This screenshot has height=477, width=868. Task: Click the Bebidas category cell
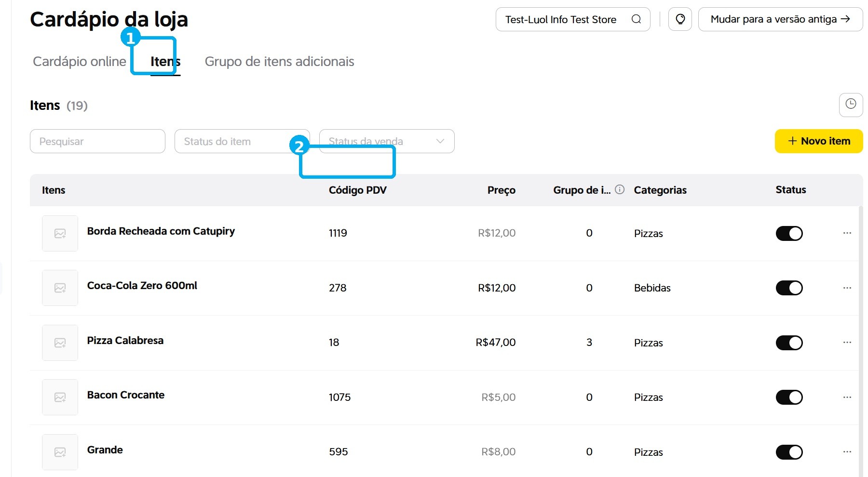pyautogui.click(x=652, y=288)
